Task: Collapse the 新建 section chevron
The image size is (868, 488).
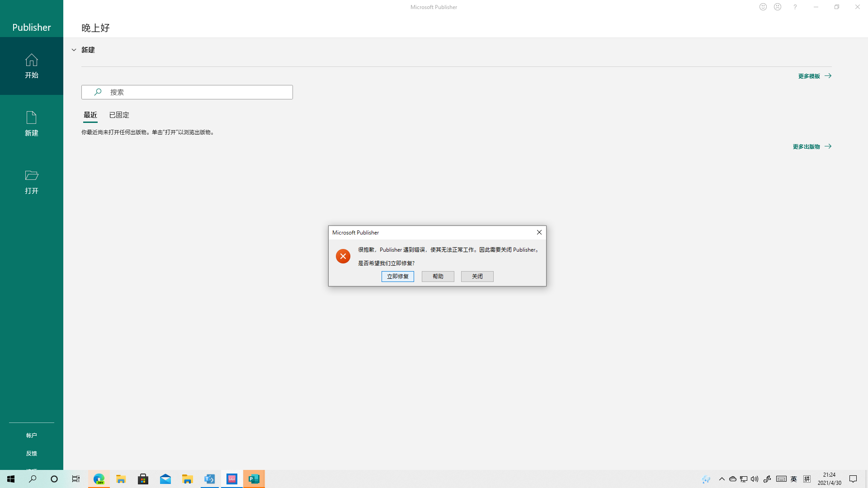Action: click(74, 50)
